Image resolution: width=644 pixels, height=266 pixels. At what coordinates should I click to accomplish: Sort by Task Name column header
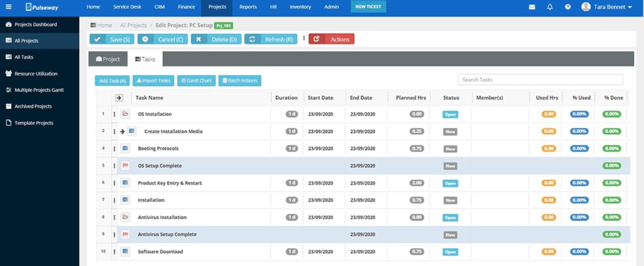click(x=150, y=98)
